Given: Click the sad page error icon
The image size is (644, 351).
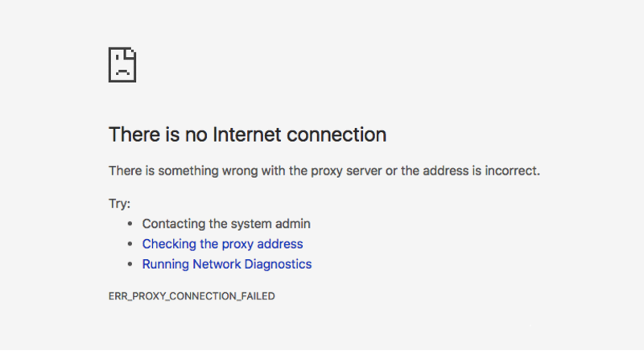Looking at the screenshot, I should click(x=122, y=64).
